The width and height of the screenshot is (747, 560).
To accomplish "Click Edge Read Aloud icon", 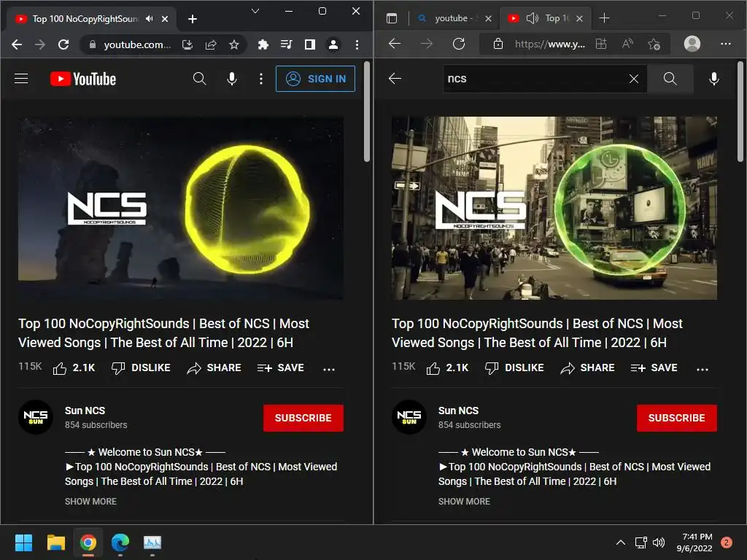I will tap(627, 44).
